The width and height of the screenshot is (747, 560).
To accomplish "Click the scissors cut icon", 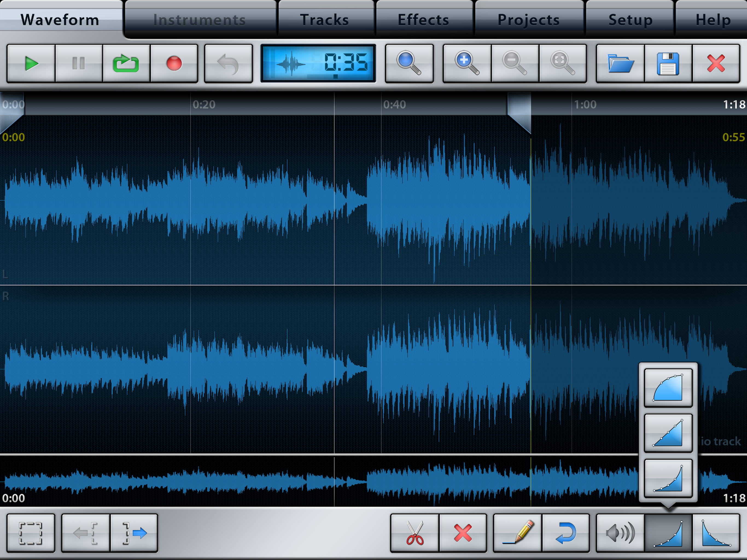I will (415, 533).
